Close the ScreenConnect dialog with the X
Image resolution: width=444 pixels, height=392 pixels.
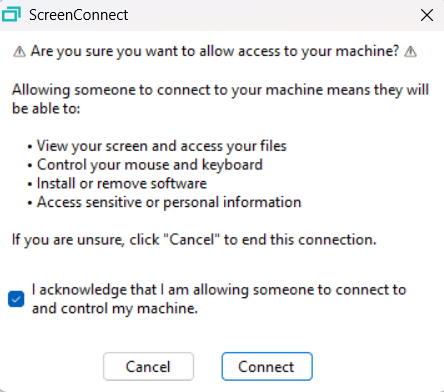[427, 15]
